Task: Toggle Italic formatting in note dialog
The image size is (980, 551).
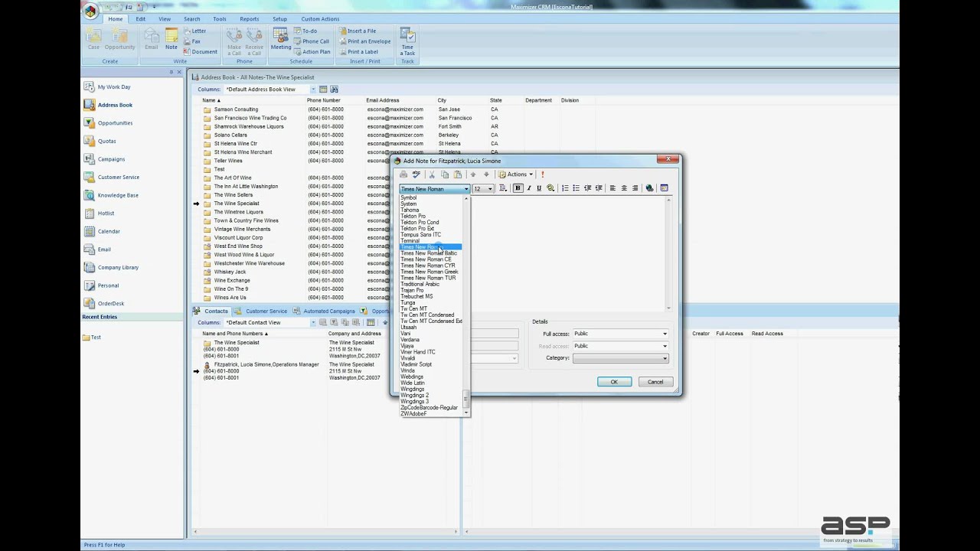Action: (528, 188)
